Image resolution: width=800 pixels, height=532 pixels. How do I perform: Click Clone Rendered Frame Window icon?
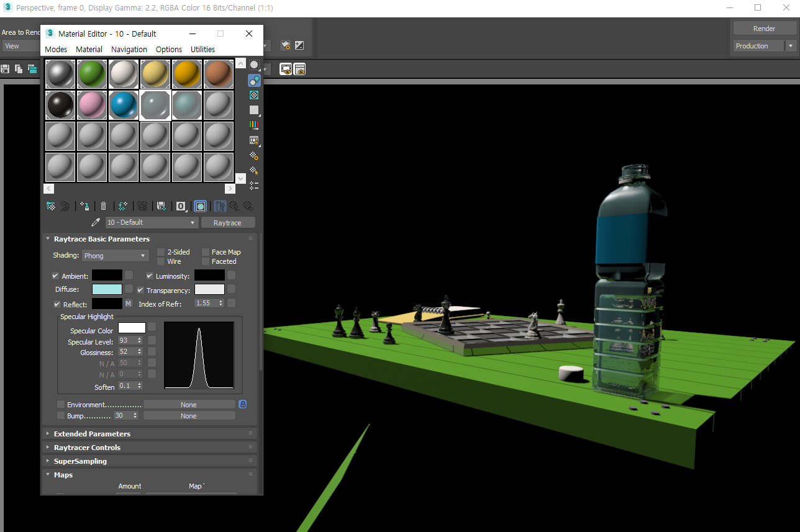pos(31,69)
